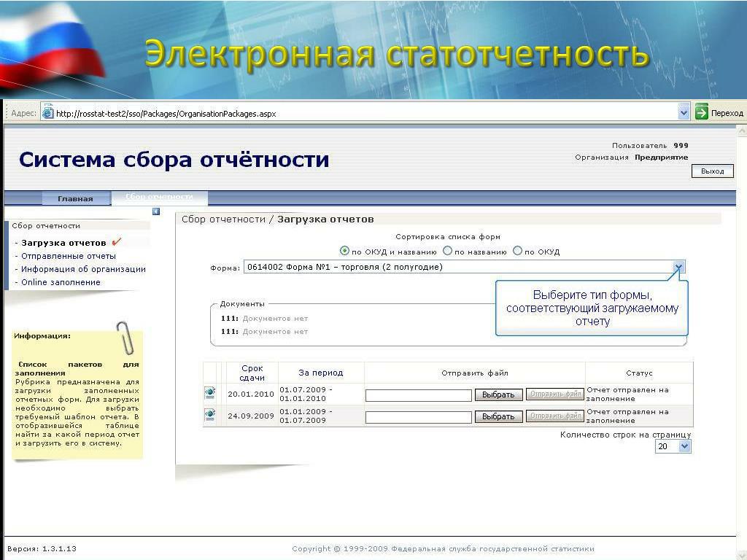Open Загрузка отчетов in sidebar
The width and height of the screenshot is (747, 560).
63,243
